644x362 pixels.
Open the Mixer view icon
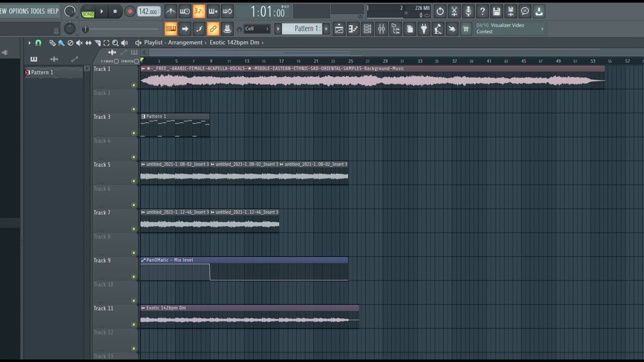click(381, 29)
